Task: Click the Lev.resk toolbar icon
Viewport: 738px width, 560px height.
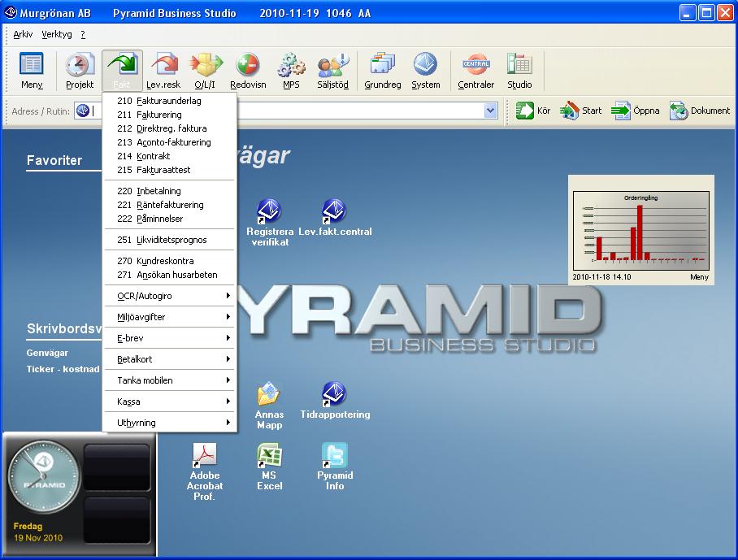Action: 163,71
